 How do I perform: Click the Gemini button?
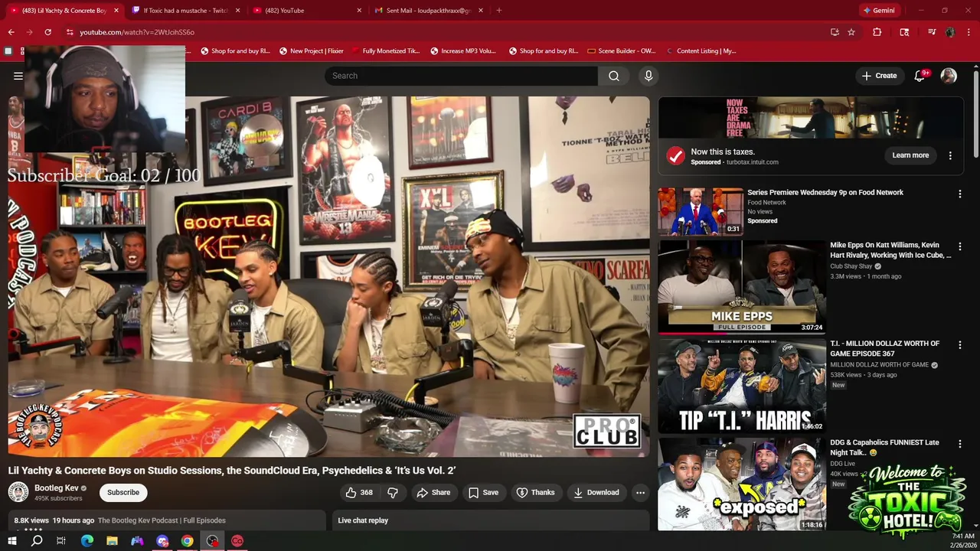click(879, 11)
